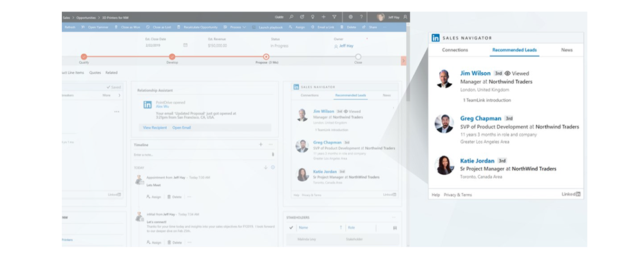
Task: Click Close as Won in command bar
Action: pos(128,27)
